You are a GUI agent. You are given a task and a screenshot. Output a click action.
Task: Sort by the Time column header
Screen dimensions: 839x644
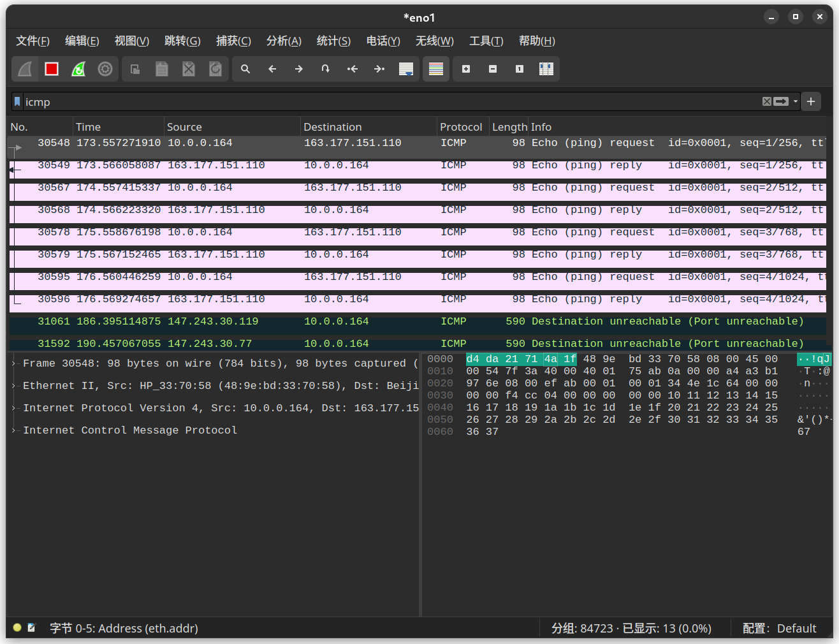point(119,127)
